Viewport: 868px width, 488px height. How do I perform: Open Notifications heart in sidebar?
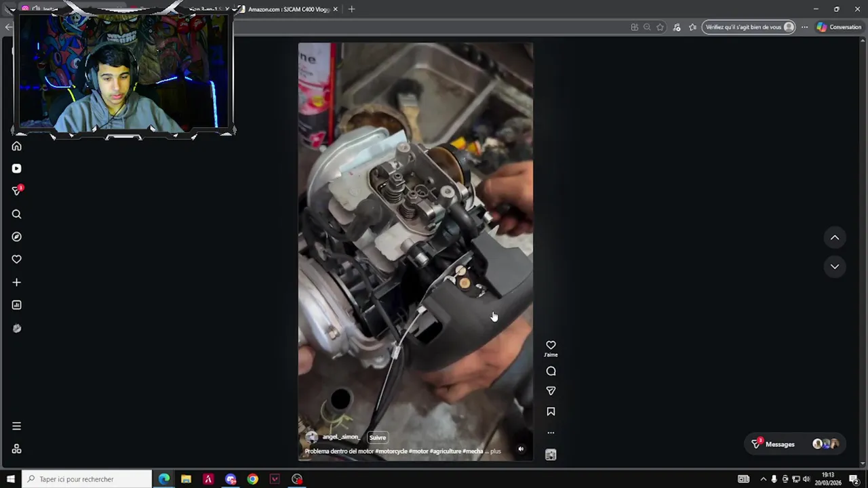click(16, 260)
